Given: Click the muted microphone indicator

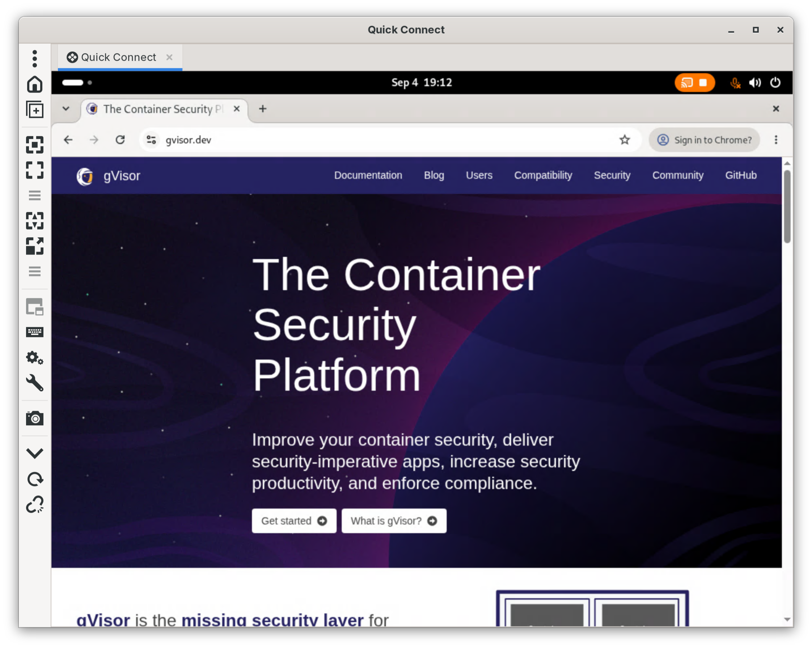Looking at the screenshot, I should tap(735, 82).
